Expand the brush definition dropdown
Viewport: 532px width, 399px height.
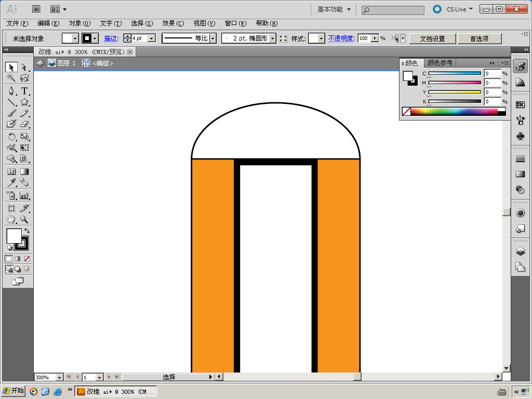pyautogui.click(x=273, y=38)
